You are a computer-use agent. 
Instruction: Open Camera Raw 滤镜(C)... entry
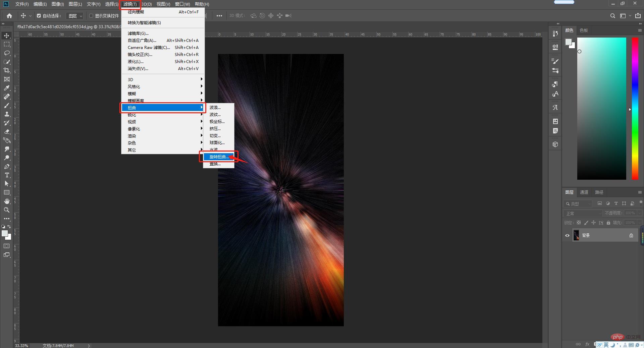click(x=163, y=47)
